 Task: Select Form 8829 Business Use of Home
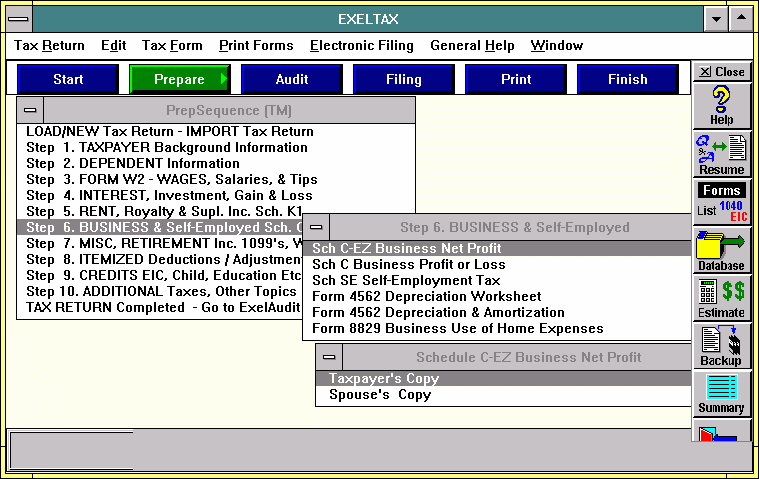[x=457, y=329]
